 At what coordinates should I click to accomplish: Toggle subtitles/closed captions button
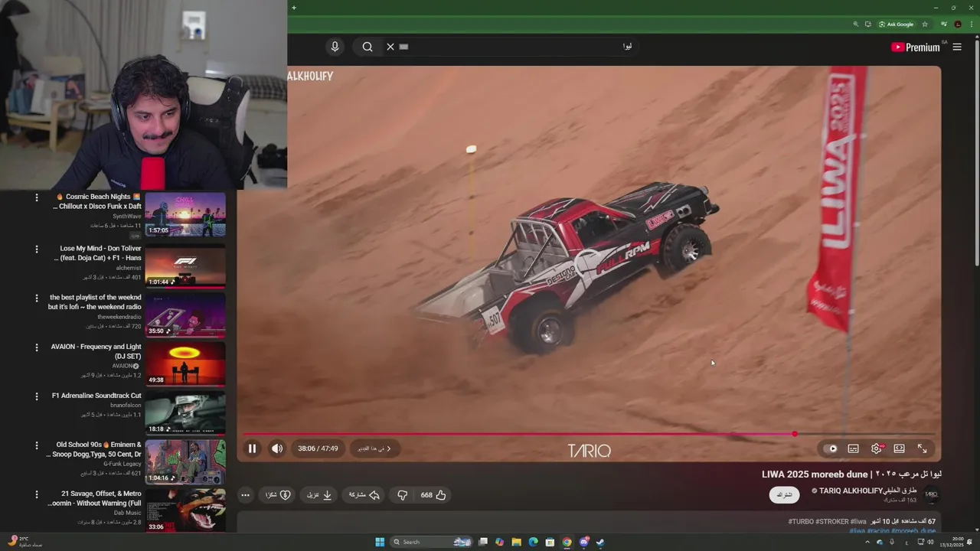[853, 448]
